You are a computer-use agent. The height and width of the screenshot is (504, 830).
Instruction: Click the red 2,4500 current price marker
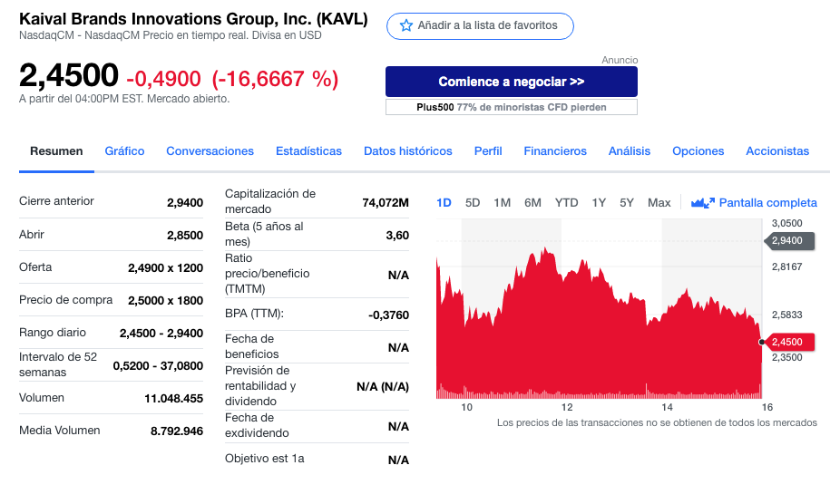[x=788, y=342]
